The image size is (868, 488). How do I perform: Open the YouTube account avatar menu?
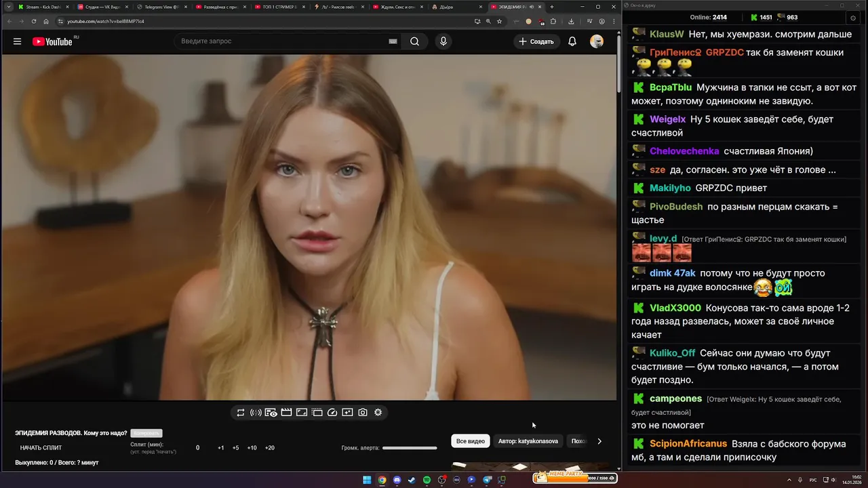coord(597,41)
